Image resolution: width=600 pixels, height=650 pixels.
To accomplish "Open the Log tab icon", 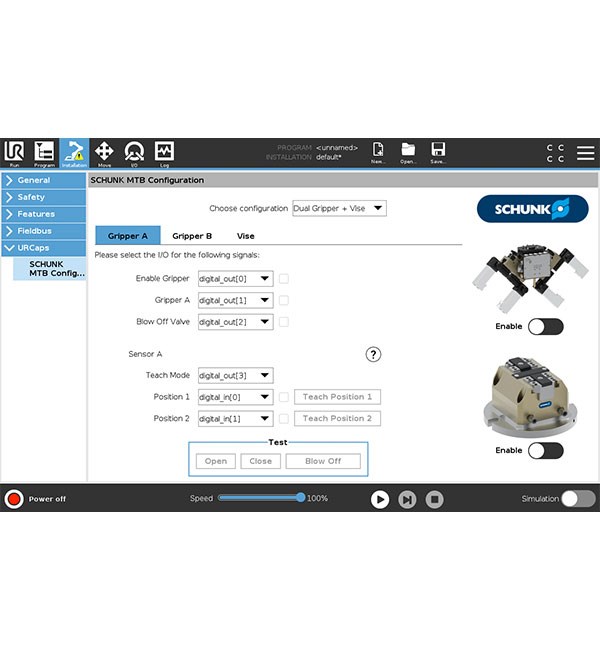I will pyautogui.click(x=164, y=153).
